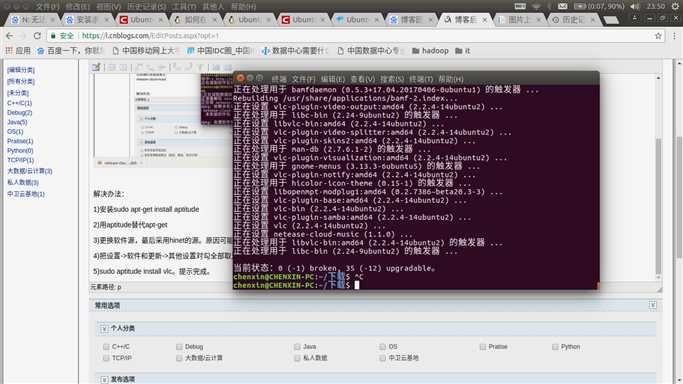Image resolution: width=683 pixels, height=384 pixels.
Task: Check the 中卫云基地 category checkbox
Action: 382,358
